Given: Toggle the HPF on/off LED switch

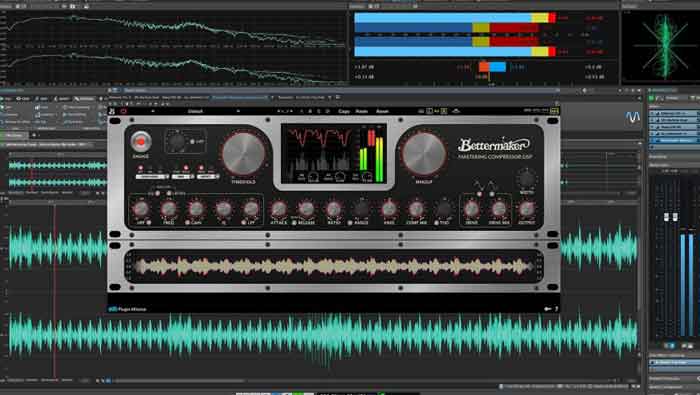Looking at the screenshot, I should [x=149, y=222].
